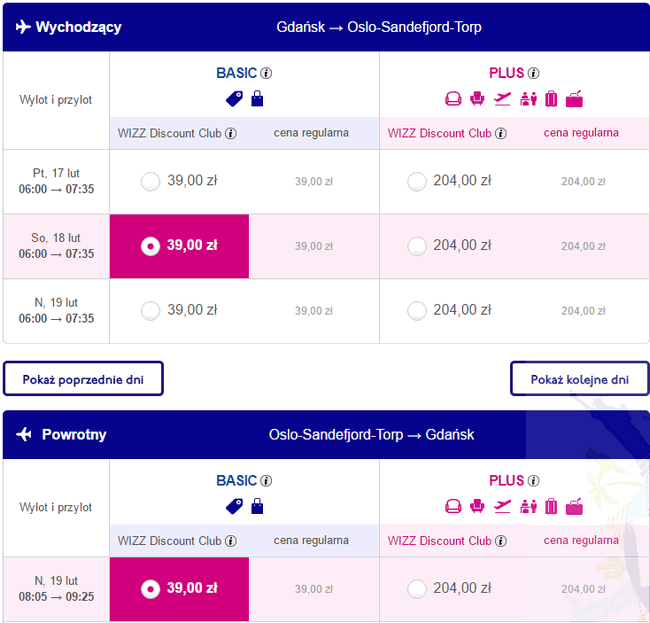The image size is (650, 623).
Task: Click the Wychodzący outbound section header
Action: (x=326, y=27)
